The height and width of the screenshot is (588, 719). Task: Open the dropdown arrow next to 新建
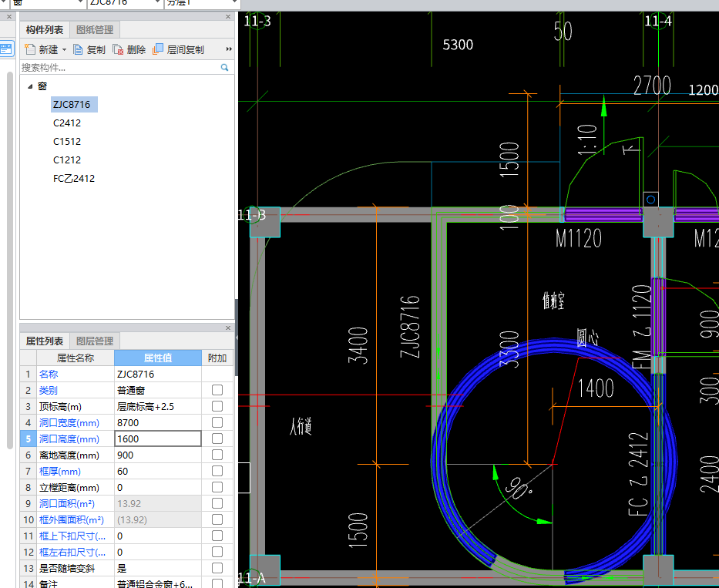64,50
